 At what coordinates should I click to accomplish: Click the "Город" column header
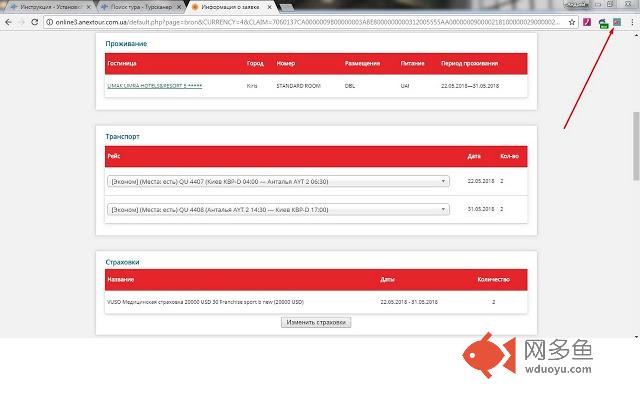[x=255, y=63]
